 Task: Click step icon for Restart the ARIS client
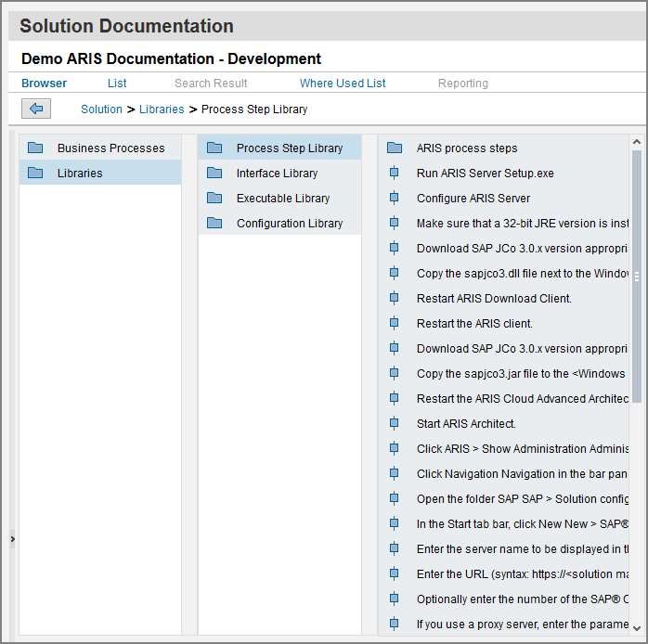pos(395,323)
